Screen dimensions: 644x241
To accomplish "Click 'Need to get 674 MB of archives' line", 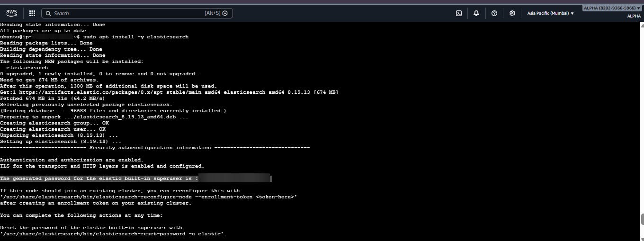I will (x=49, y=80).
